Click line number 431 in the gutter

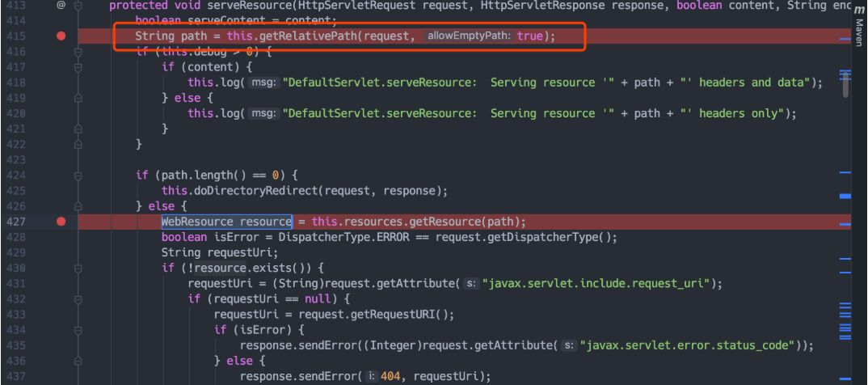15,284
